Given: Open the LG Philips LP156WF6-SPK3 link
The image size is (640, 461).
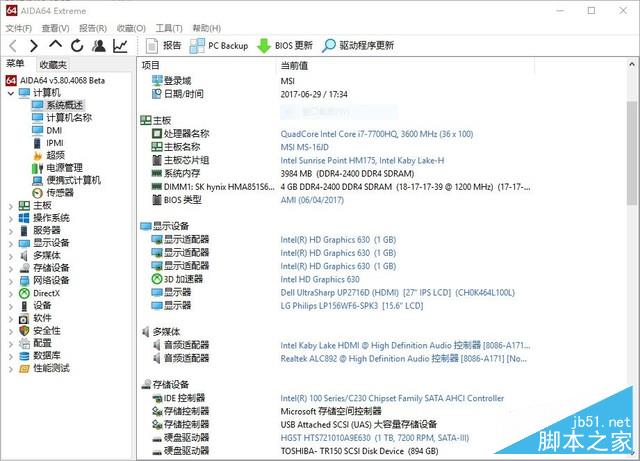Looking at the screenshot, I should [352, 306].
